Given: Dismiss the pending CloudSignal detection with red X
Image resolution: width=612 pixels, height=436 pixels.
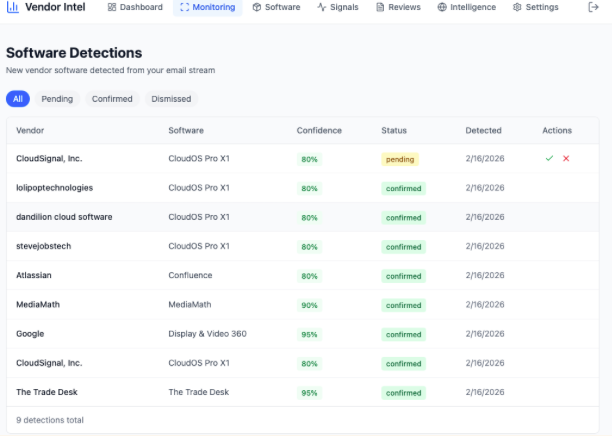Looking at the screenshot, I should 566,158.
